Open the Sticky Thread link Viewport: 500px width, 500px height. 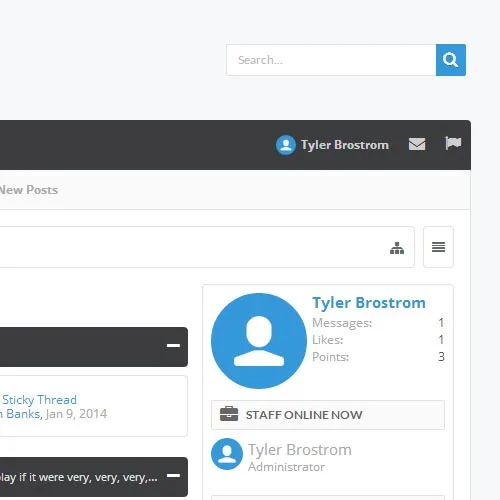[x=39, y=400]
